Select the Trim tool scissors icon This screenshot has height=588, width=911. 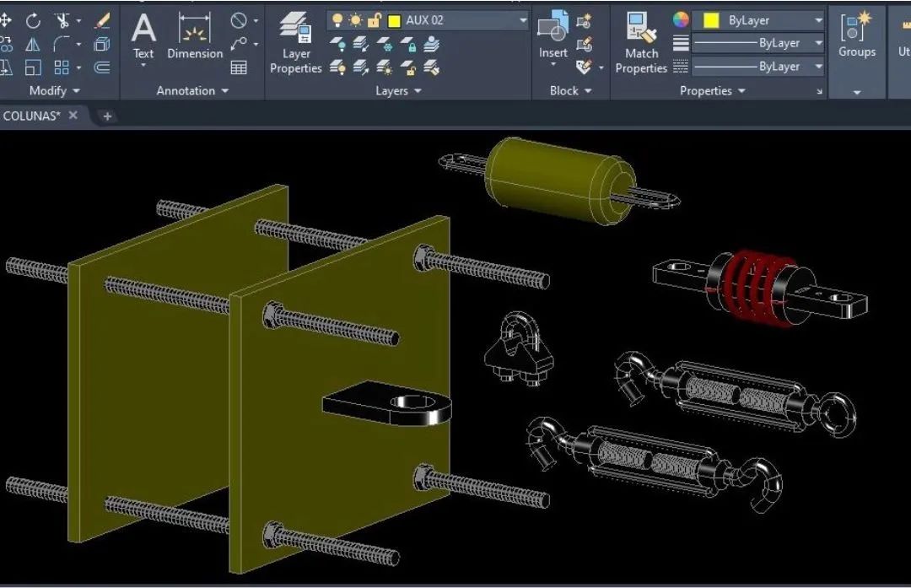tap(62, 21)
